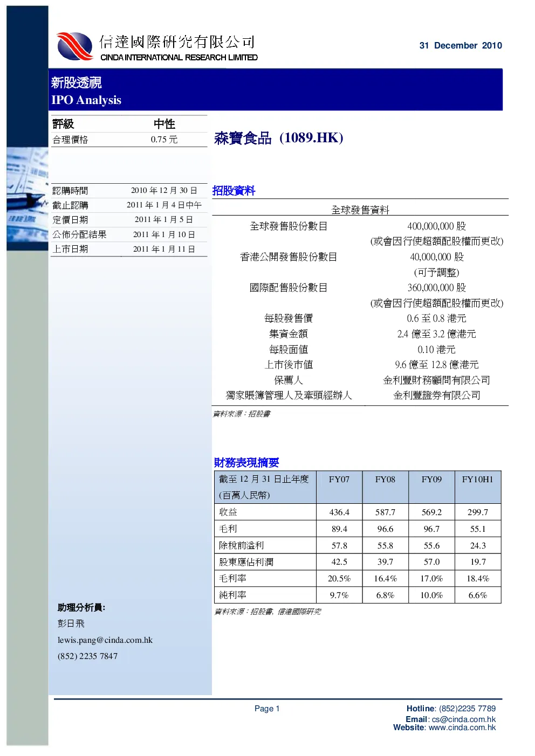The image size is (535, 756).
Task: Click the 上市日期 label
Action: tap(70, 249)
